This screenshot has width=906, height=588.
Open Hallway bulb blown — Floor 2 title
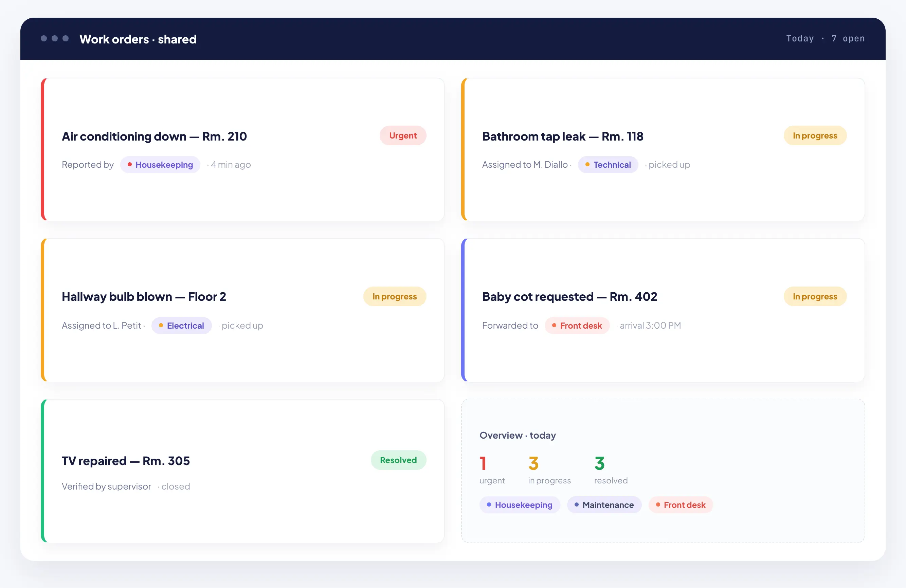point(144,296)
